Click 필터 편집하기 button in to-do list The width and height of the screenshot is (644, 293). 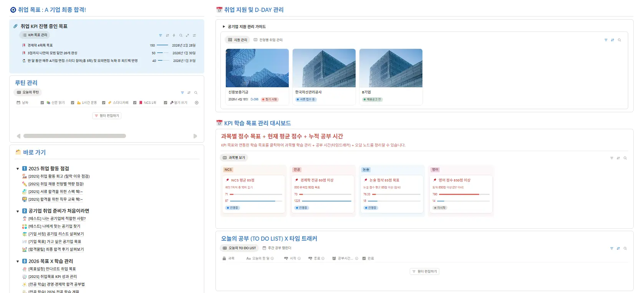click(x=424, y=271)
